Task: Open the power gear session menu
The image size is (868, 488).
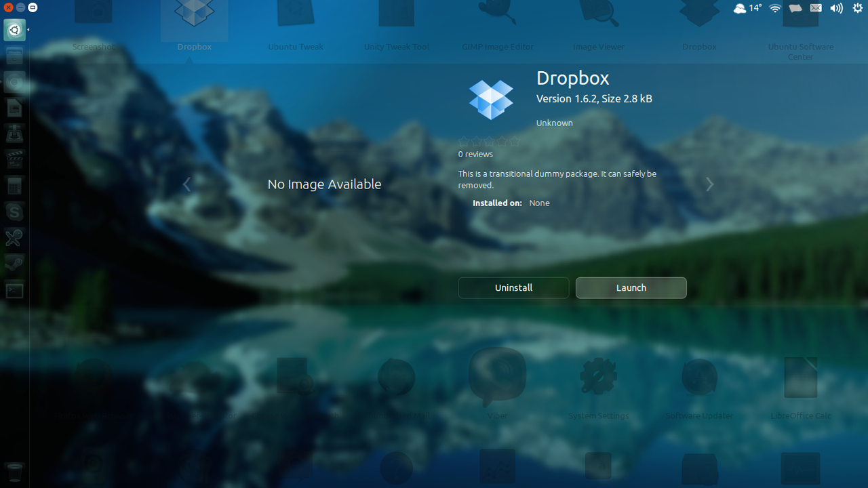Action: pos(856,8)
